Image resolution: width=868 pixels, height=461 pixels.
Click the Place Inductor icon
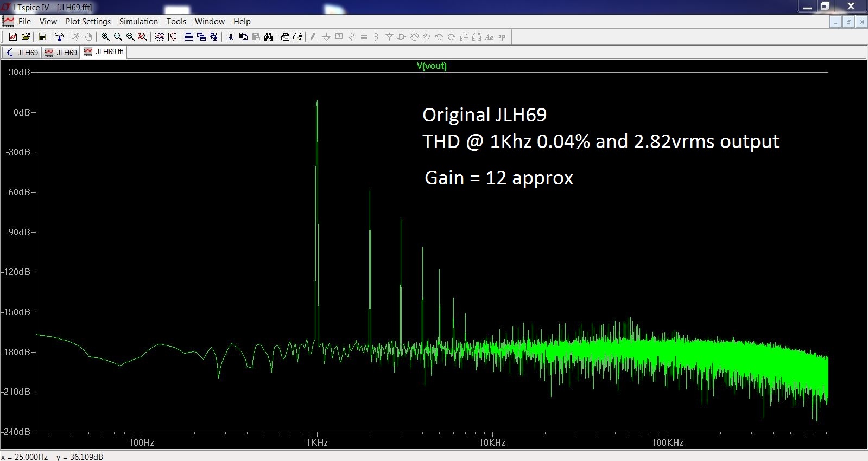[x=376, y=37]
